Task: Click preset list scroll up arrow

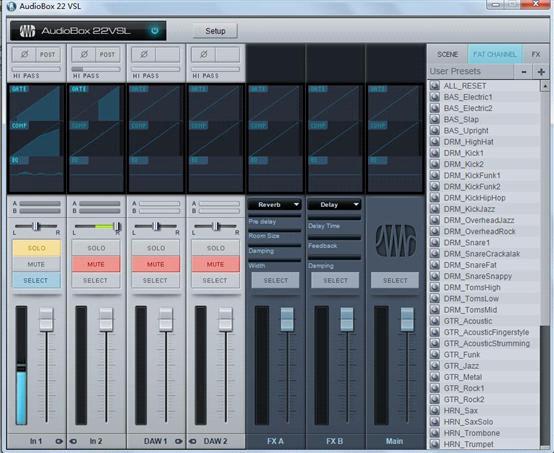Action: 544,86
